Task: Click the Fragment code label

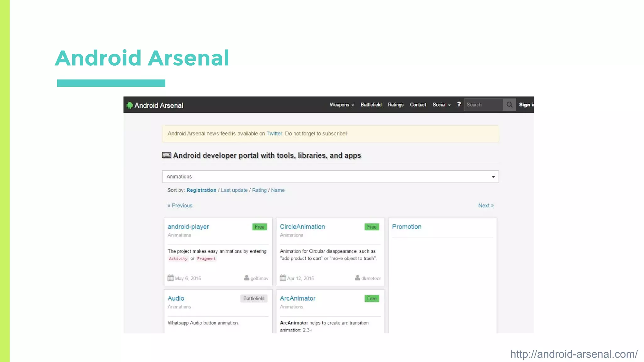Action: [x=206, y=259]
